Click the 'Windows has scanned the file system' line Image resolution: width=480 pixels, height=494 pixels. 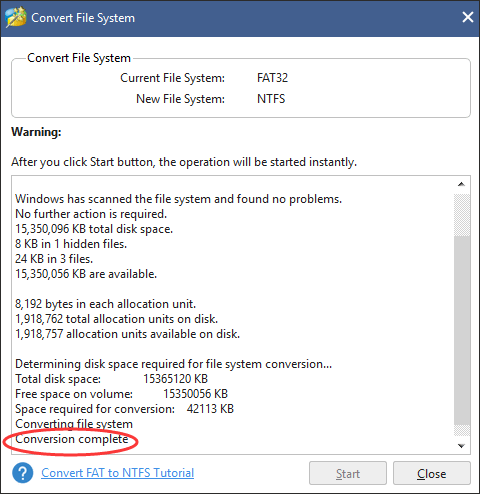click(x=179, y=199)
